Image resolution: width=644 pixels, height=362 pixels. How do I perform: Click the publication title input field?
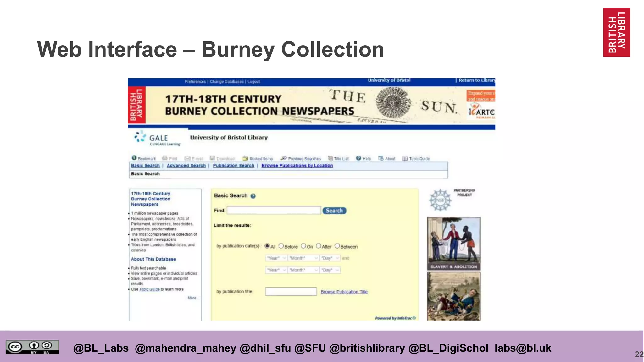(291, 292)
